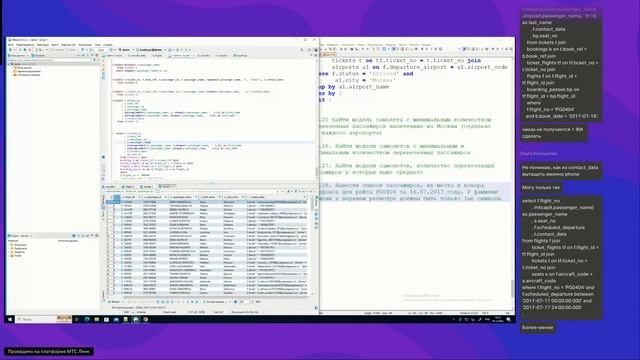640x360 pixels.
Task: Open the Редактировать menu in DBeaver
Action: (25, 44)
